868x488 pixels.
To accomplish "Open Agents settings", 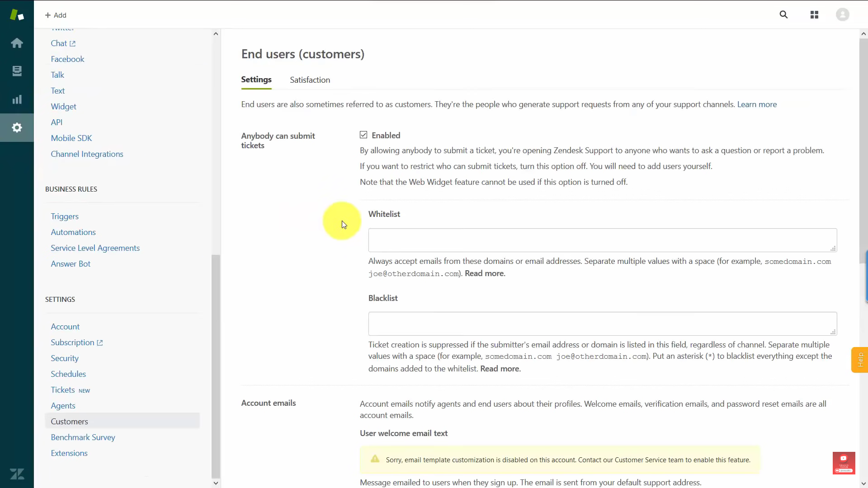I will point(63,406).
